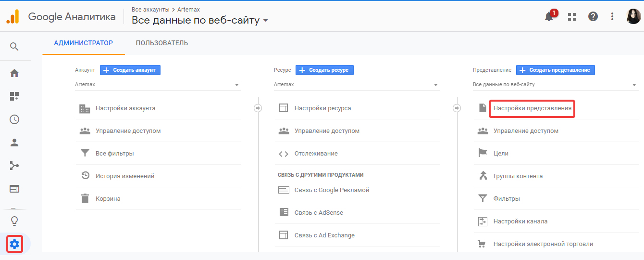Click the code brackets icon beside Отслеживание

click(x=284, y=154)
